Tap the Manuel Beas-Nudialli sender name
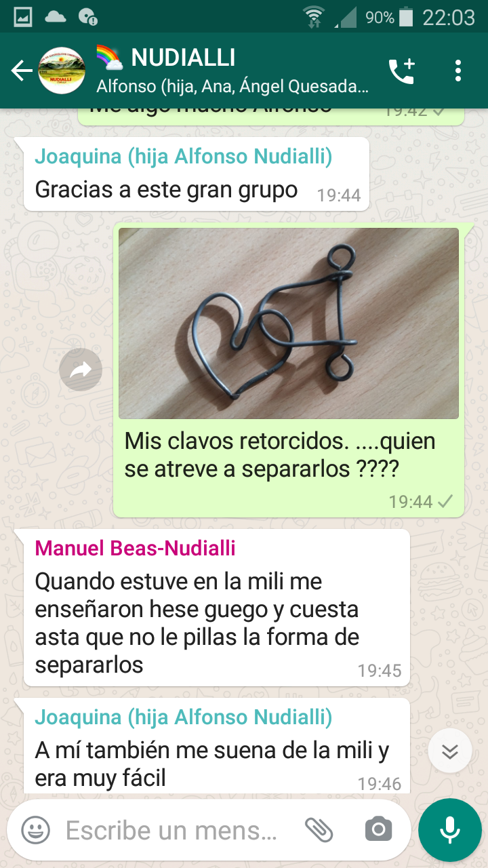Screen dimensions: 488x868 tap(136, 548)
